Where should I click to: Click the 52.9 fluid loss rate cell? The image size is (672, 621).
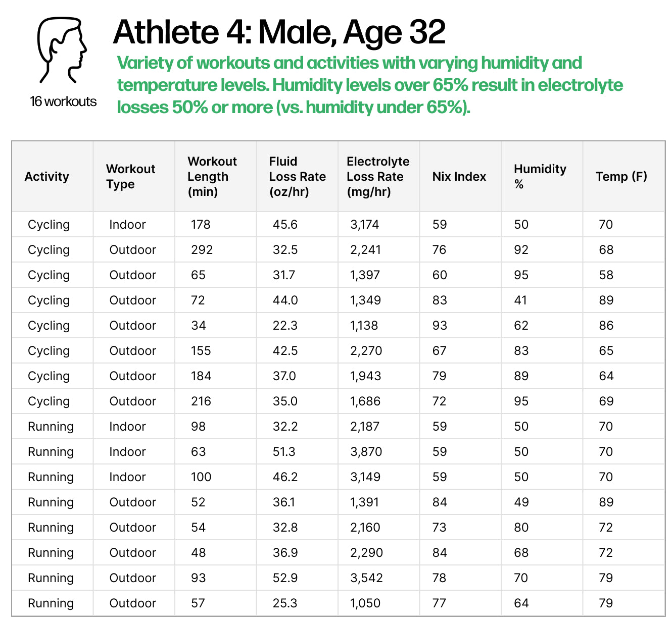pyautogui.click(x=285, y=578)
